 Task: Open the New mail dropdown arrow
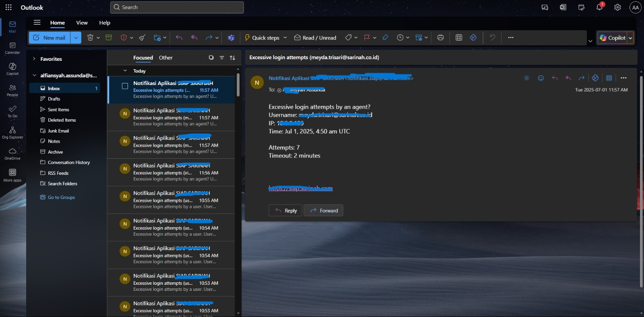pyautogui.click(x=76, y=37)
